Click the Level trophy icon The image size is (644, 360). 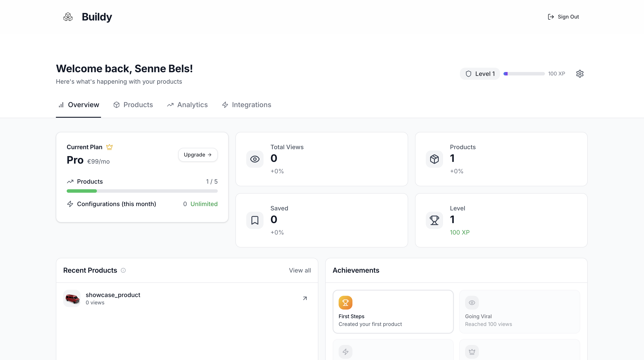pyautogui.click(x=434, y=220)
